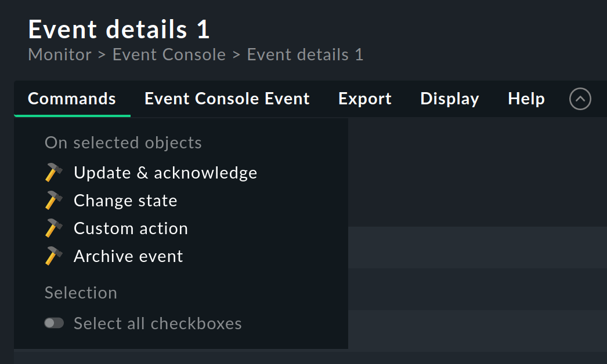Click the Select all checkboxes label
This screenshot has width=607, height=364.
tap(157, 323)
